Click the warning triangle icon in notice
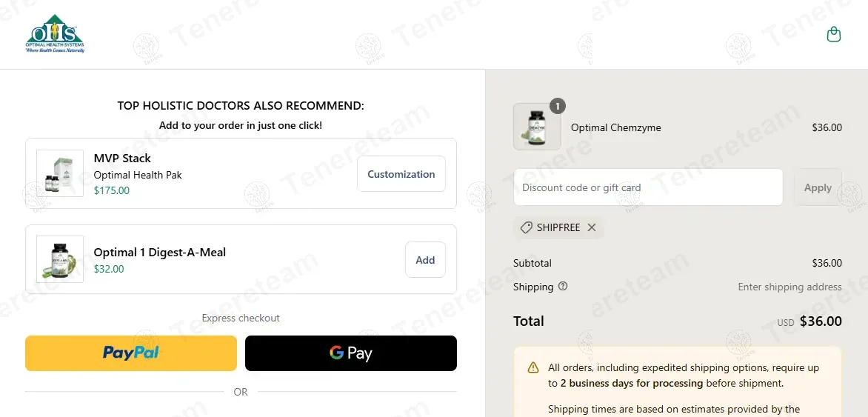868x417 pixels. [533, 367]
